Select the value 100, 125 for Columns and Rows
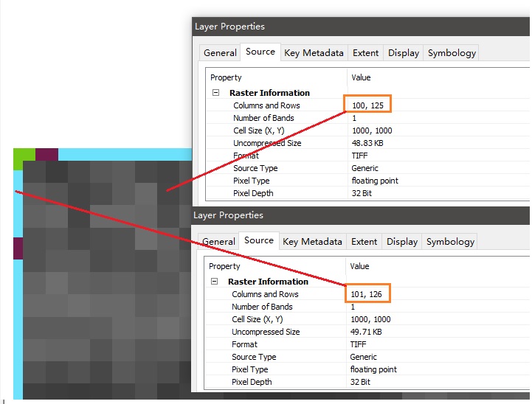 [x=367, y=105]
